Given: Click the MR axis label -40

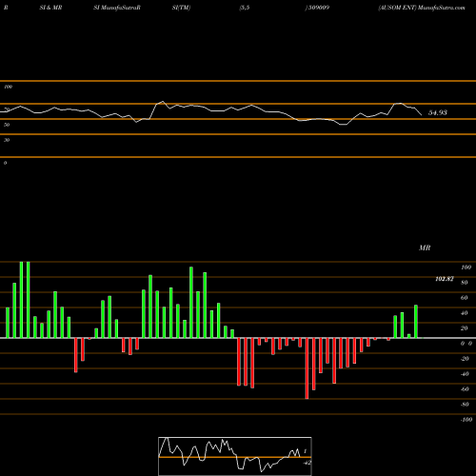Looking at the screenshot, I should coord(465,374).
